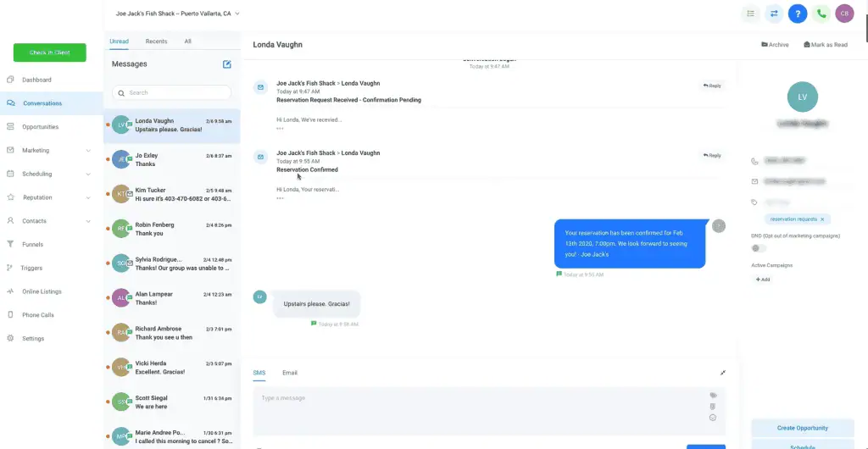Compose a new message with pencil icon
868x449 pixels.
click(227, 64)
